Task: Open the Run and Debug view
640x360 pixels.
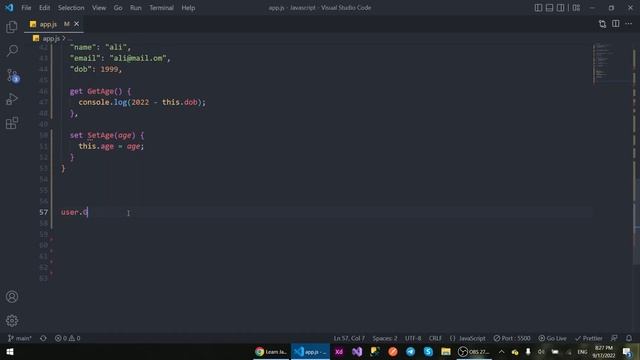Action: pos(12,99)
